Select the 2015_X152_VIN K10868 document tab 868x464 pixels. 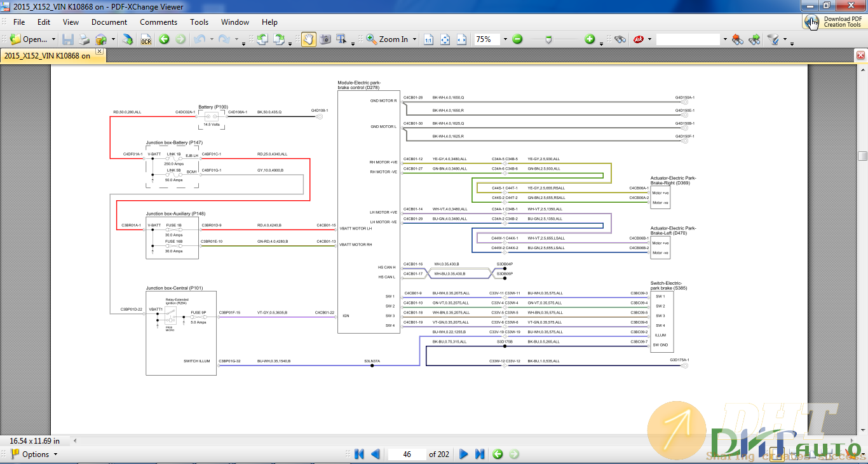coord(48,55)
